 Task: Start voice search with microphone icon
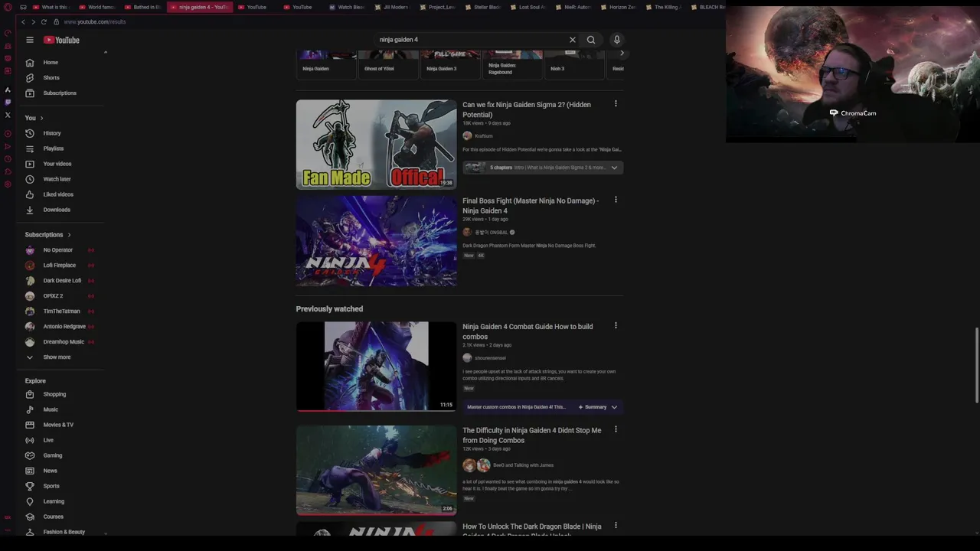point(617,40)
